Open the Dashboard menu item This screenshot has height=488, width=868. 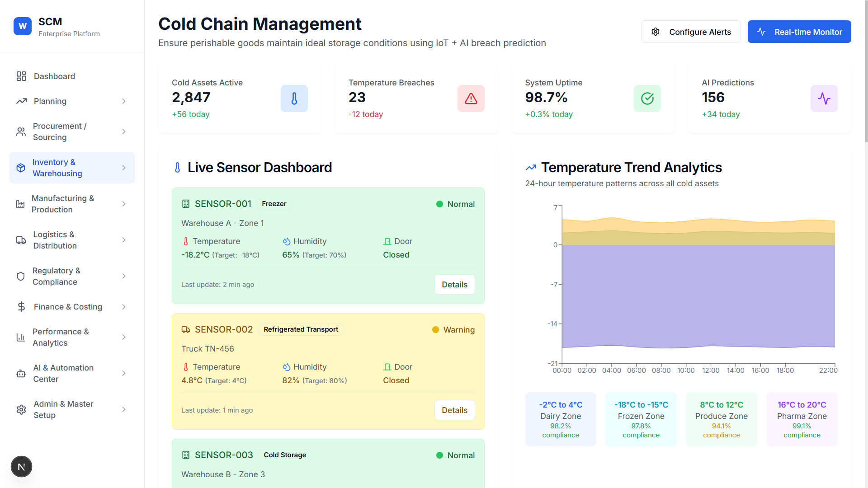(x=54, y=76)
